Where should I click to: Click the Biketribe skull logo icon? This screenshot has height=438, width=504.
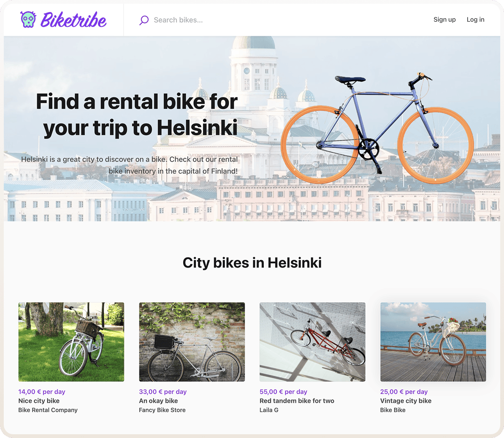28,20
